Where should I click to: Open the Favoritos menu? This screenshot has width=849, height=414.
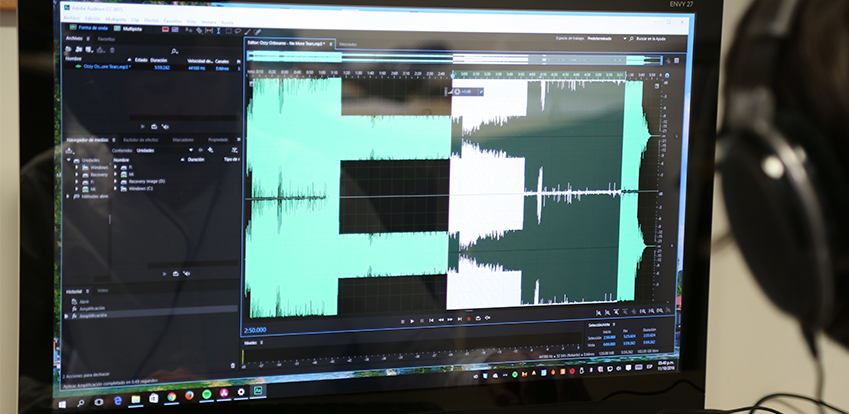(173, 22)
